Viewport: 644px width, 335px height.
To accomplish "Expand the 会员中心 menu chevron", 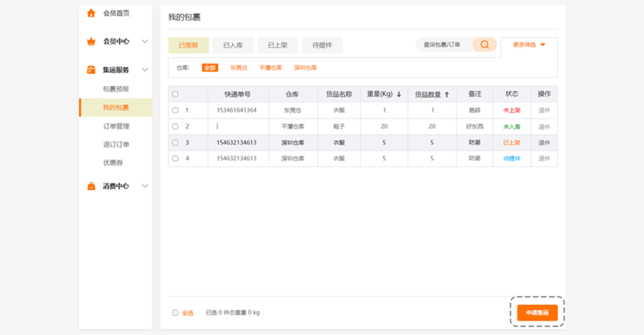I will (x=145, y=42).
